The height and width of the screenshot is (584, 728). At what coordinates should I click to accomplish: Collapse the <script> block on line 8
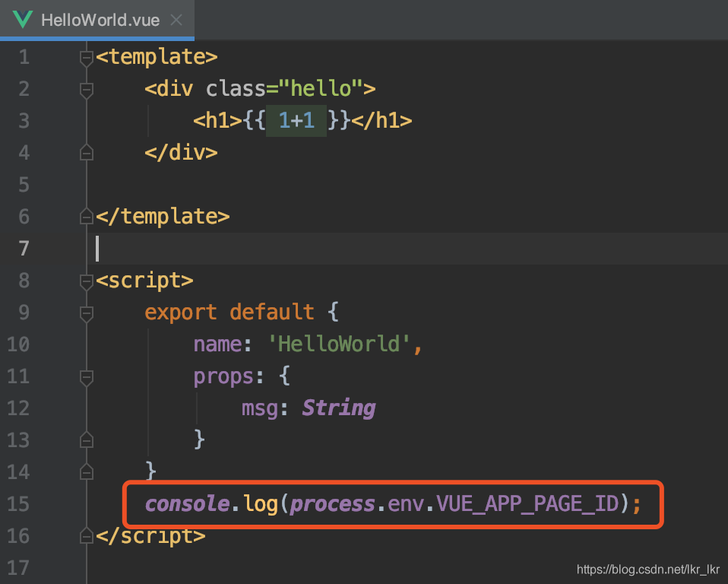pos(87,281)
